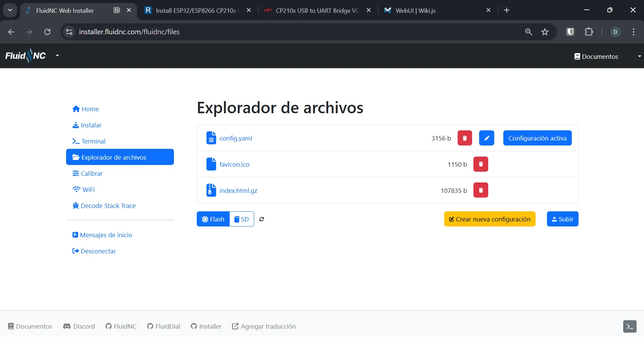The height and width of the screenshot is (337, 644).
Task: Open the Decode Stack Trace tool
Action: click(107, 205)
